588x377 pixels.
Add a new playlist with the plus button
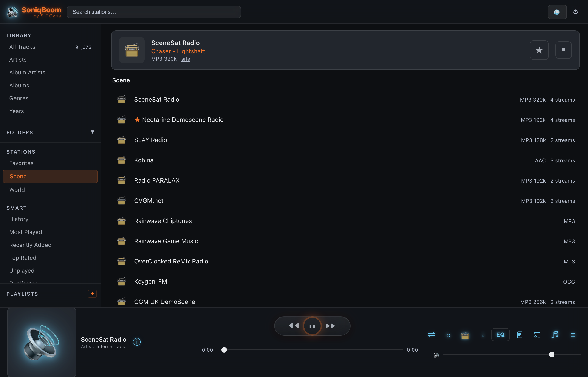[92, 294]
